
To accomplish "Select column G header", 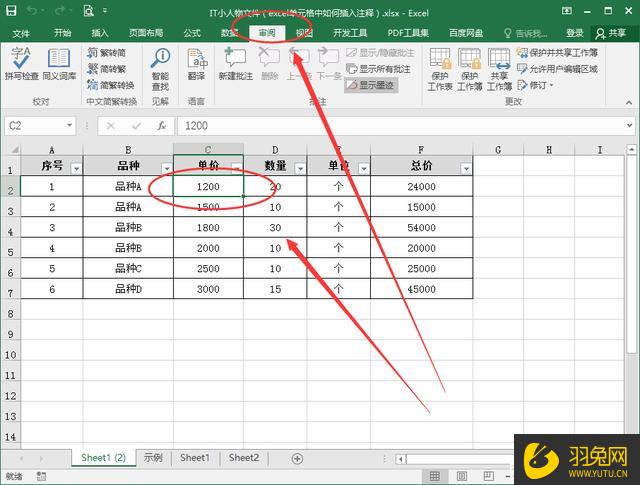I will 498,150.
